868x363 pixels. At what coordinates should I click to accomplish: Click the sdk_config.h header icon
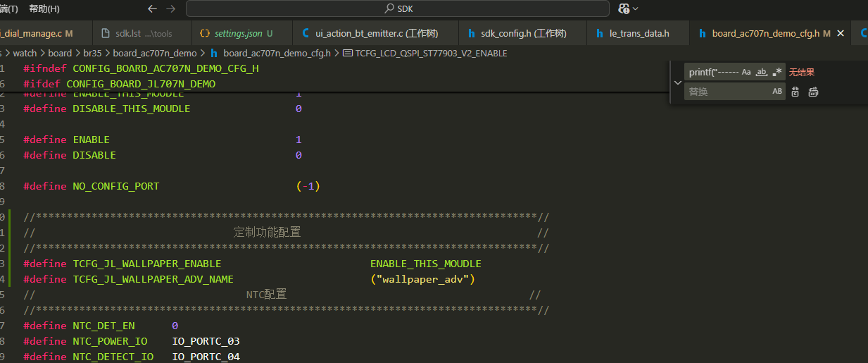tap(472, 33)
